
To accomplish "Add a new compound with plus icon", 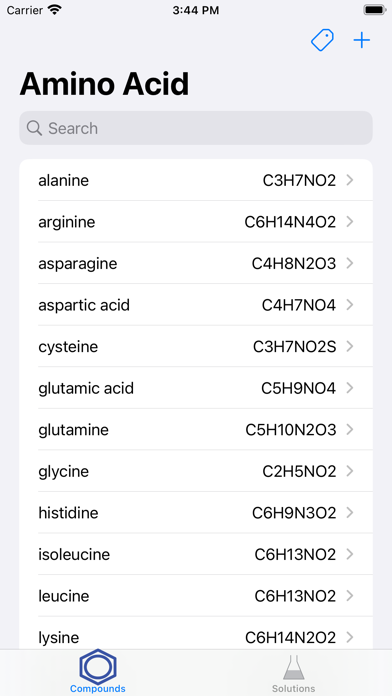I will tap(362, 41).
